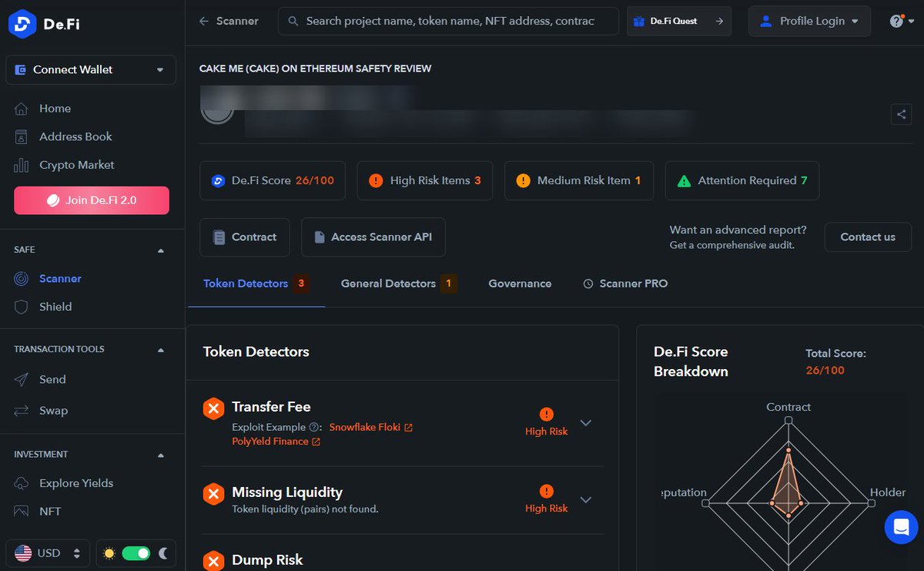
Task: Open the PolyYeld Finance exploit link
Action: [x=276, y=442]
